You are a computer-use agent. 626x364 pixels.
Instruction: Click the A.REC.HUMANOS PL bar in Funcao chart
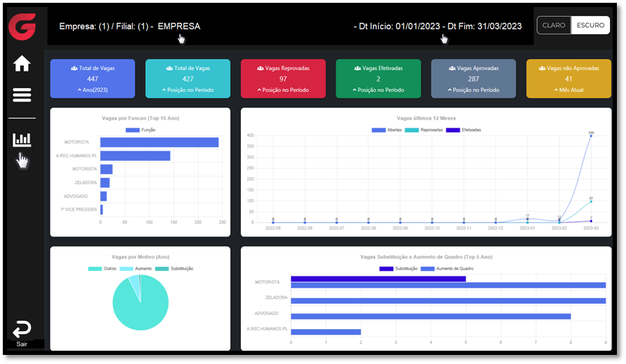pyautogui.click(x=135, y=155)
